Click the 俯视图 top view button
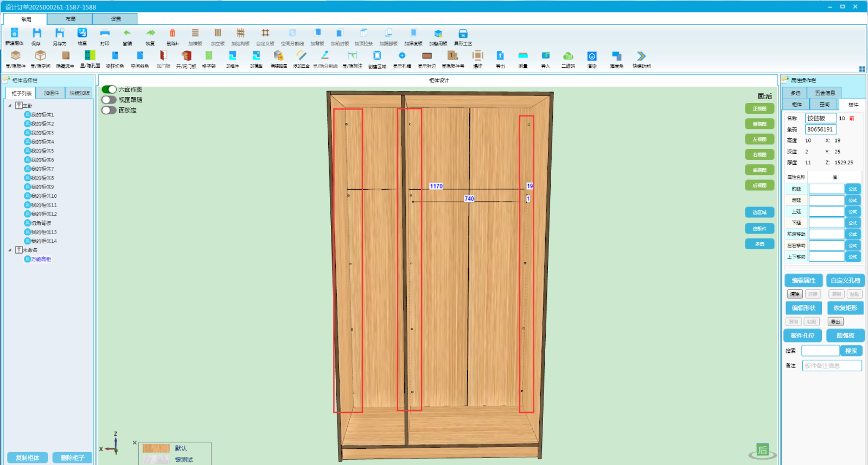Viewport: 868px width, 465px height. pyautogui.click(x=759, y=124)
